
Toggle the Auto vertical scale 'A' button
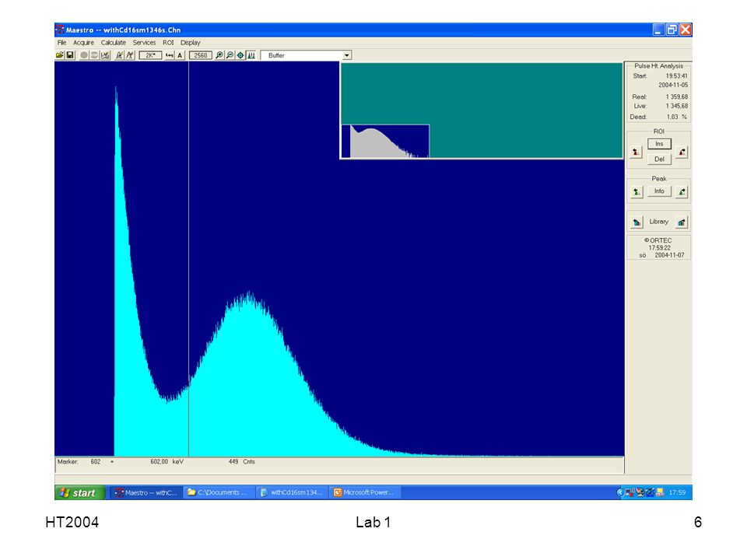coord(180,55)
